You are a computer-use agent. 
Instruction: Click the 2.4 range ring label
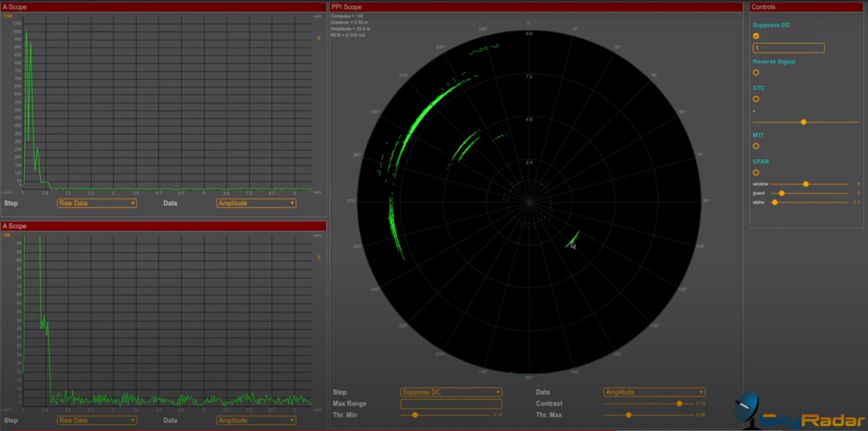[529, 163]
